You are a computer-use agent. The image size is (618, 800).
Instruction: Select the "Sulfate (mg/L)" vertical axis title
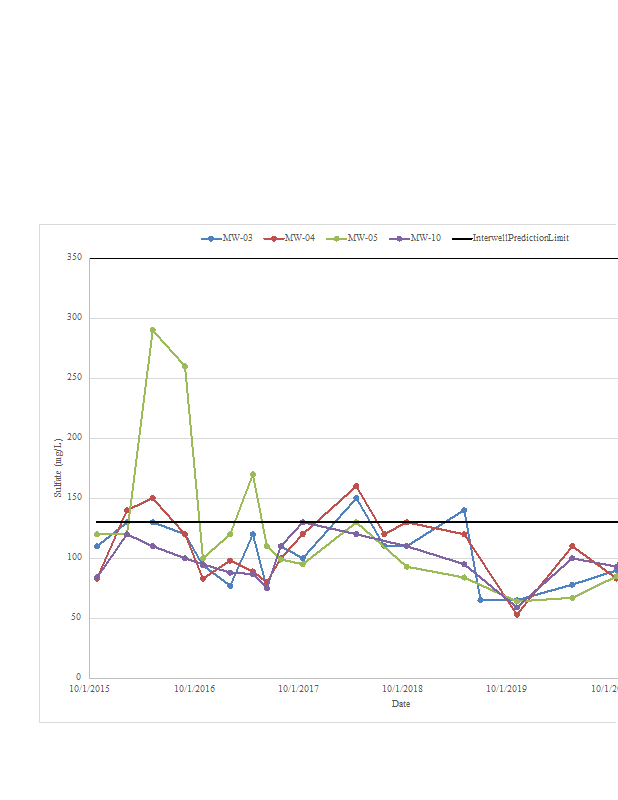point(58,468)
